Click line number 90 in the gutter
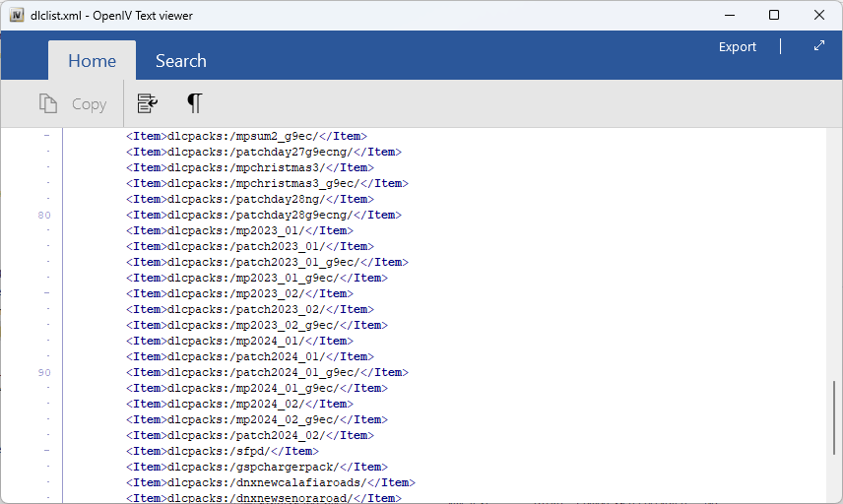The height and width of the screenshot is (504, 843). tap(44, 373)
